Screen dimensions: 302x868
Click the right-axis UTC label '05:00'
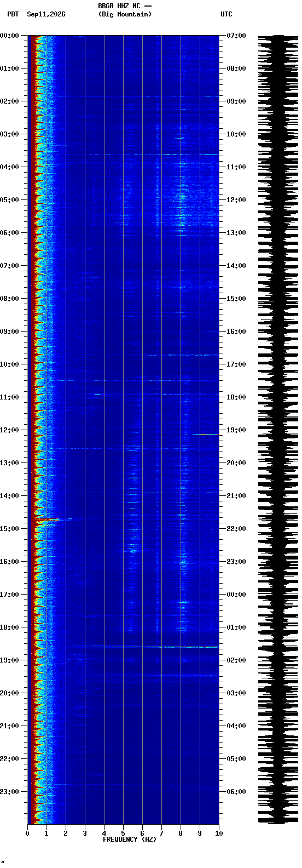[236, 759]
